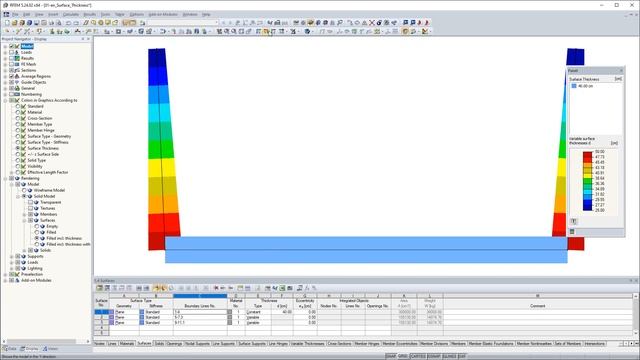Toggle the CARTES status bar button
Viewport: 640px width, 360px height.
click(418, 356)
